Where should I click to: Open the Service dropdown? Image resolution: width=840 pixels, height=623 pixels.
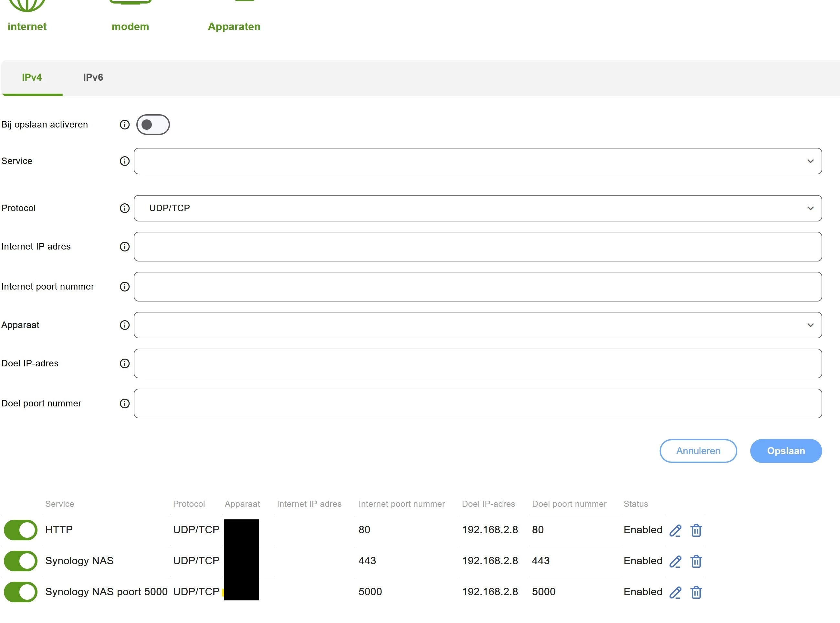click(478, 161)
